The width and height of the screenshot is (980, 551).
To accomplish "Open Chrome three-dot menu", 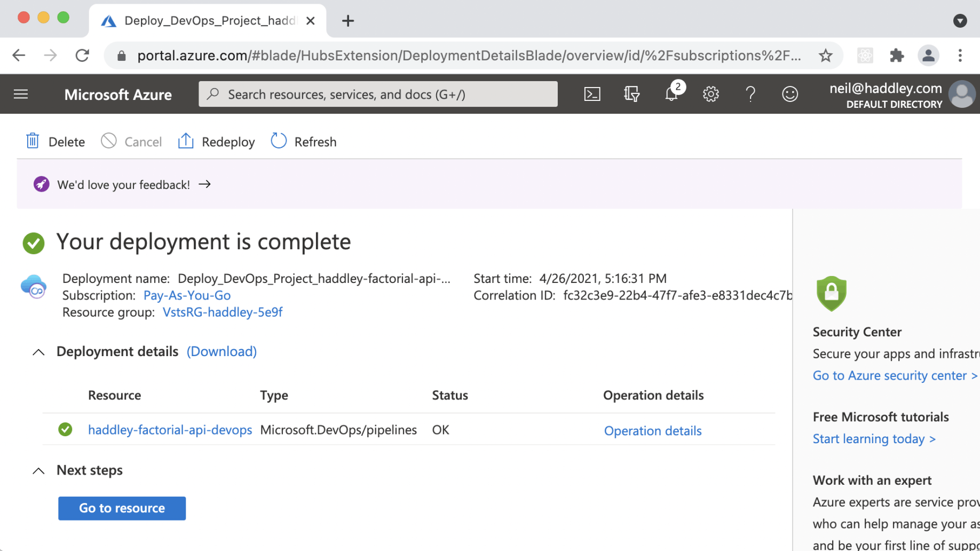I will tap(960, 56).
